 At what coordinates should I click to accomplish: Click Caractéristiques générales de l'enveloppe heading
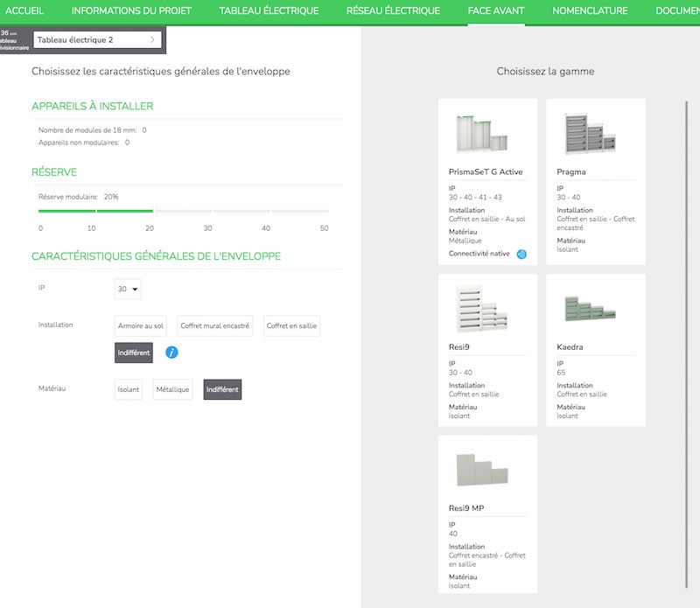(157, 256)
